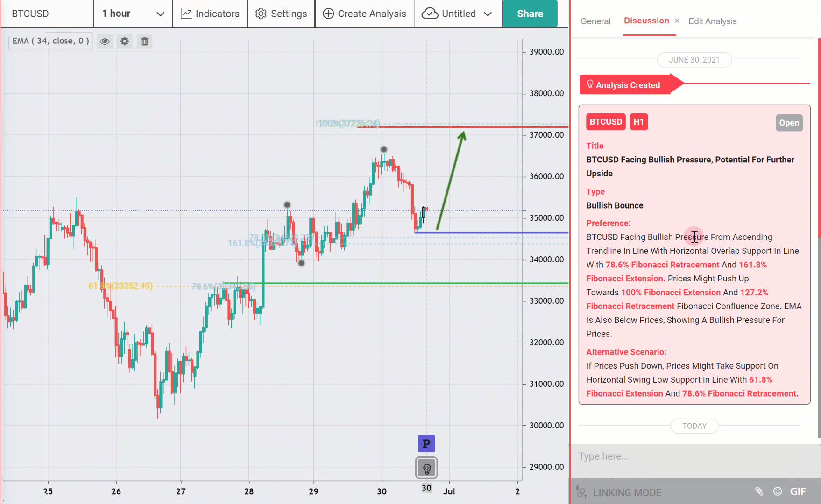Switch to the Discussion tab
The width and height of the screenshot is (821, 504).
point(646,21)
